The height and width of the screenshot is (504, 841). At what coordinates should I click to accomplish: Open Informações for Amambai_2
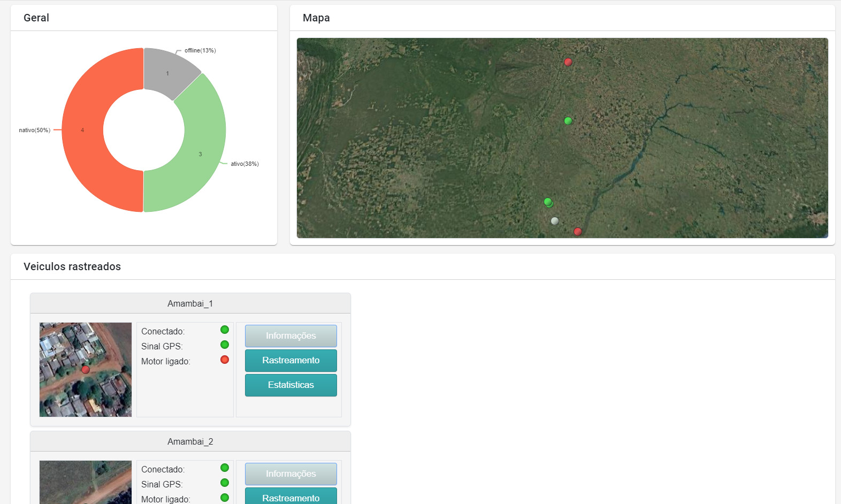coord(290,474)
